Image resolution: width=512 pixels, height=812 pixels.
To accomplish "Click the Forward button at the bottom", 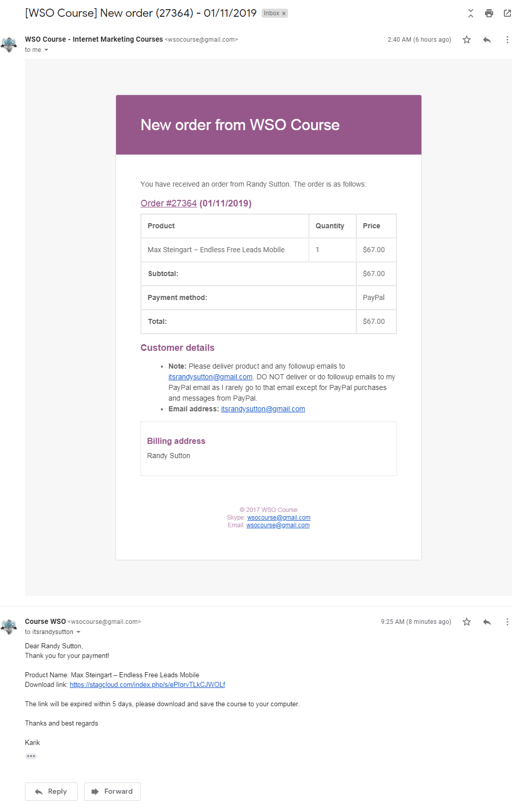I will click(112, 792).
